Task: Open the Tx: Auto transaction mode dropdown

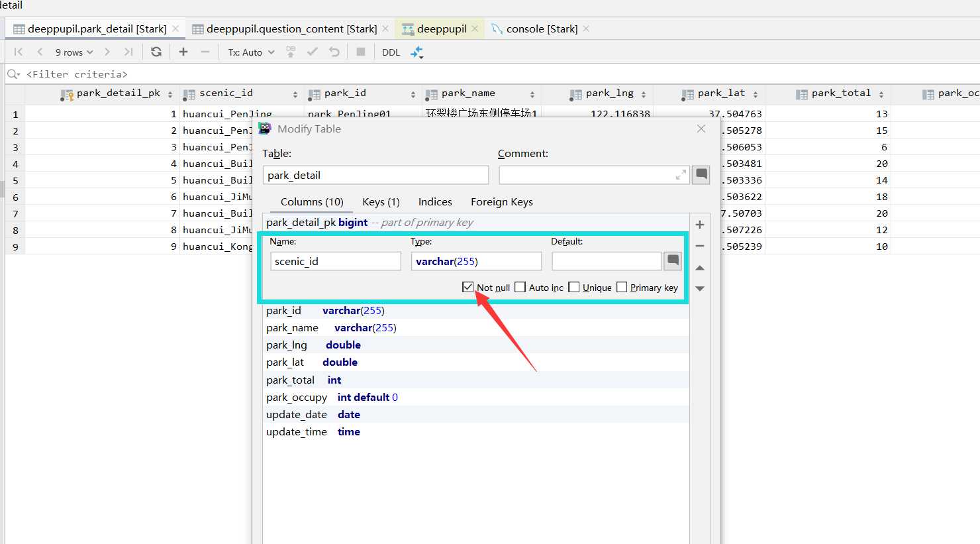Action: (251, 52)
